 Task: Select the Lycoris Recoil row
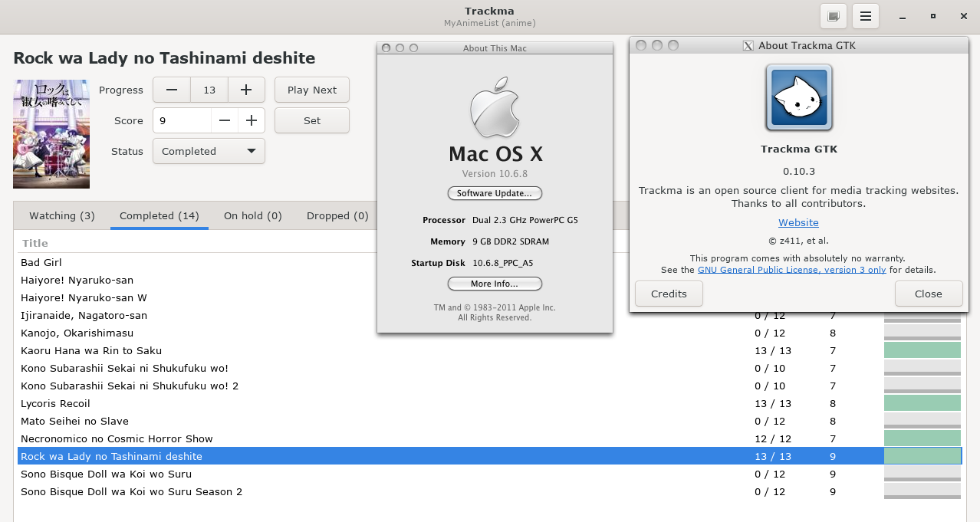pyautogui.click(x=489, y=403)
